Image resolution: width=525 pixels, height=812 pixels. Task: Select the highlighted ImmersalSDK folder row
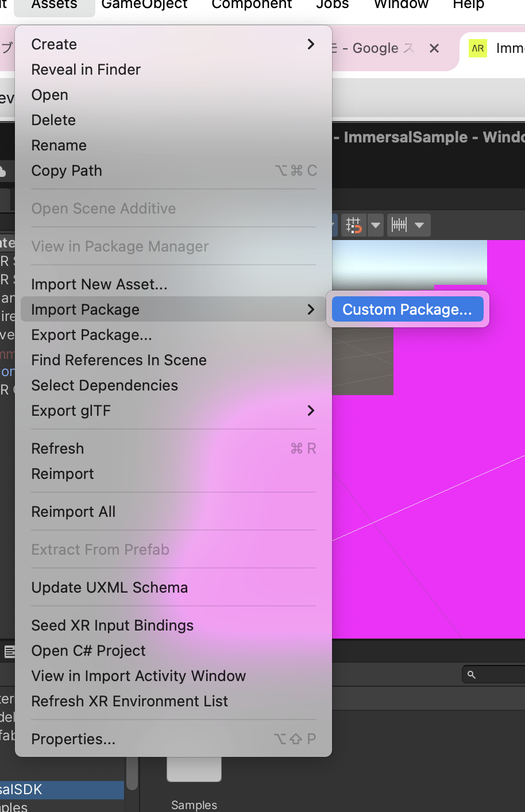(57, 790)
